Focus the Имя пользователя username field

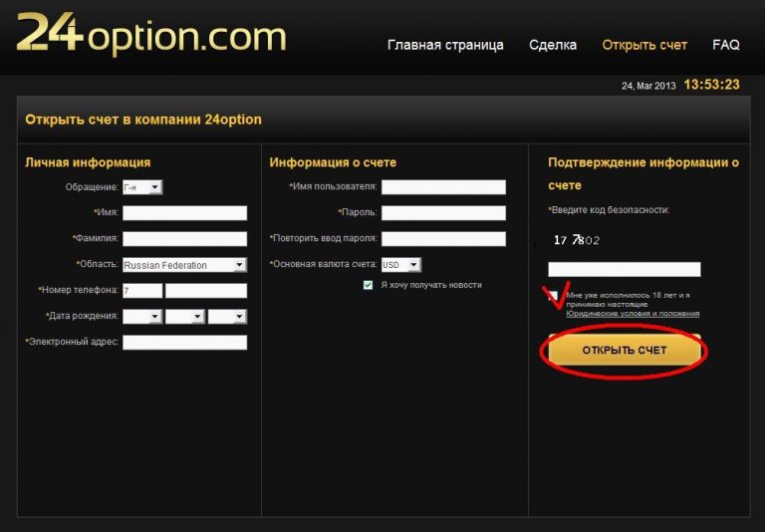click(x=443, y=187)
